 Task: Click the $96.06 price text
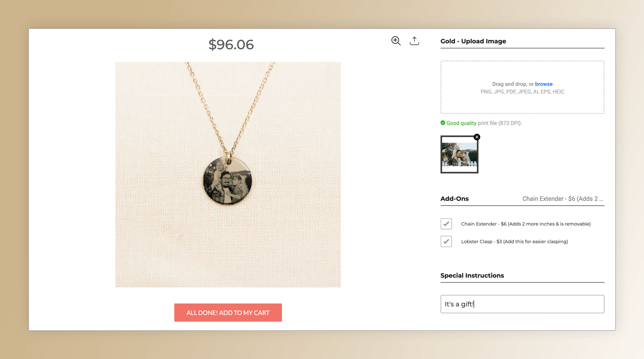(x=231, y=45)
